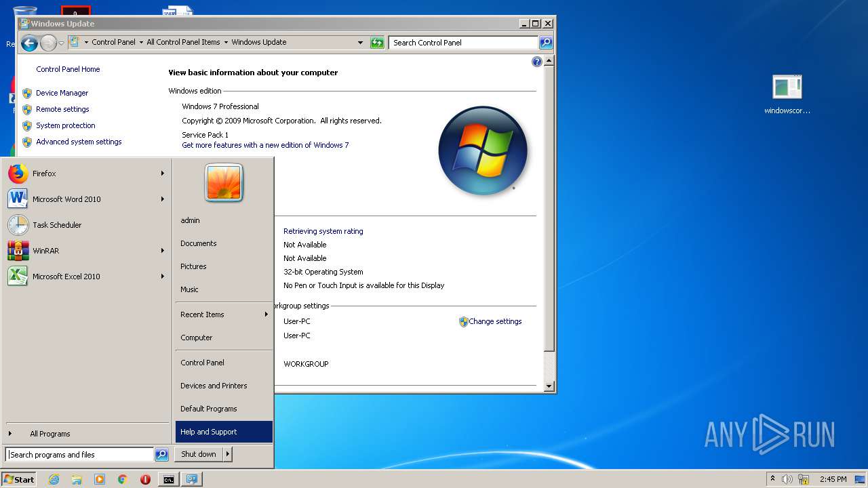Click the Control Panel taskbar button
868x488 pixels.
click(192, 479)
